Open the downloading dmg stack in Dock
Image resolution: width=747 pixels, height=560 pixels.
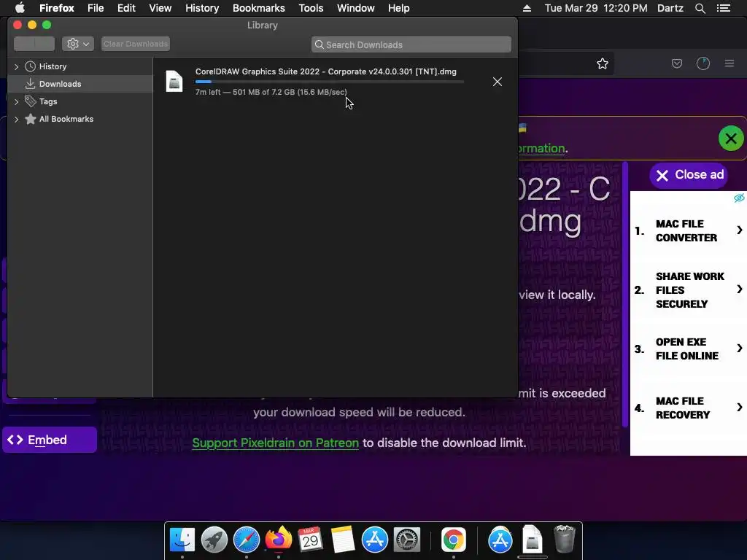click(x=532, y=540)
